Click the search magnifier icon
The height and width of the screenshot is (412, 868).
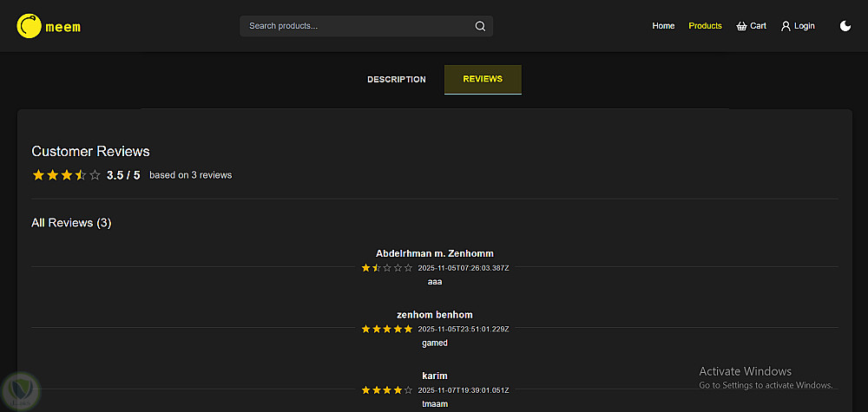coord(480,26)
